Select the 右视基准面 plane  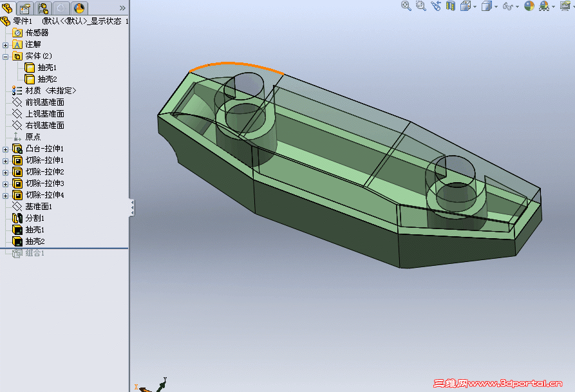[39, 126]
